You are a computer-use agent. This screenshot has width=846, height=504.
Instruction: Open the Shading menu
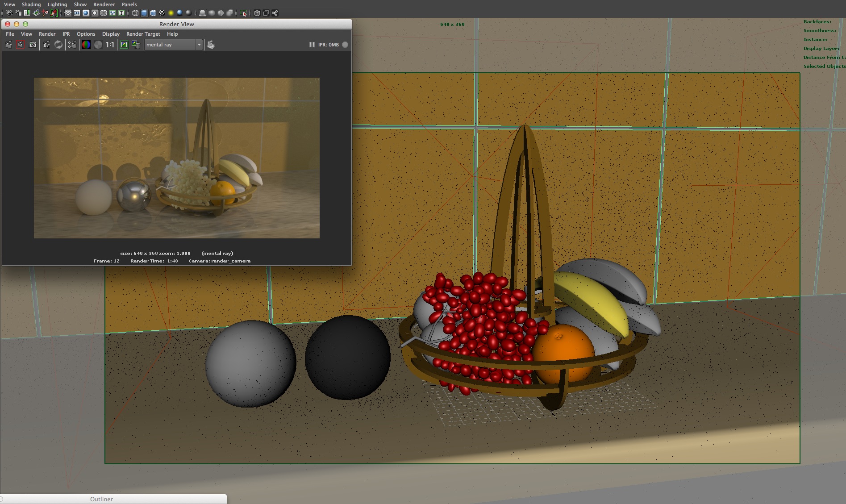31,4
